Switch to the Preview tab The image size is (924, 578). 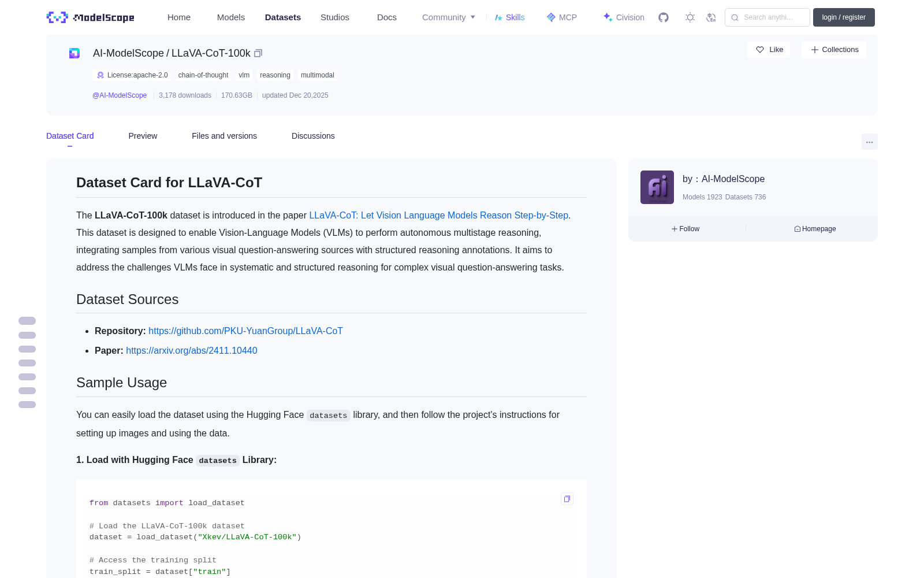143,136
